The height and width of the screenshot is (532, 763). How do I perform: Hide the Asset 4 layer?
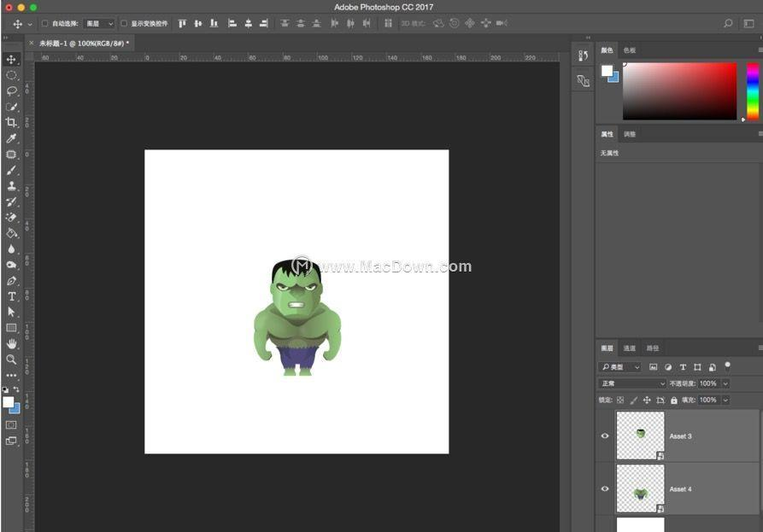point(605,488)
